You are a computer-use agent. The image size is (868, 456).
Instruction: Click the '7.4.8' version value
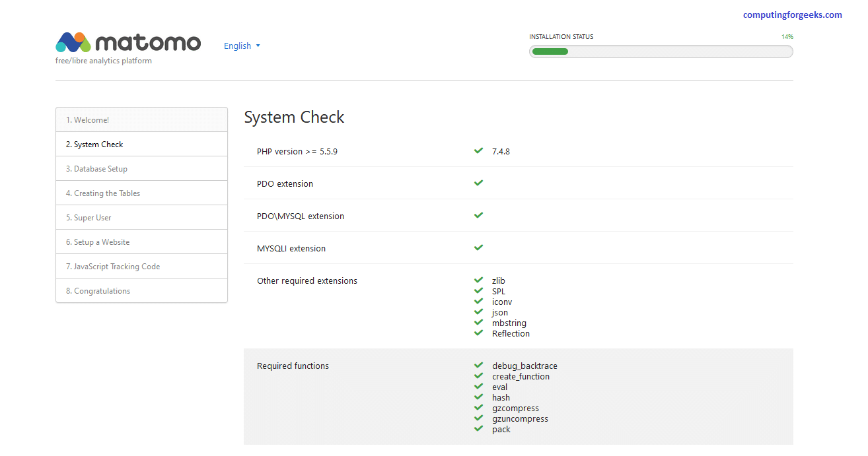click(501, 151)
